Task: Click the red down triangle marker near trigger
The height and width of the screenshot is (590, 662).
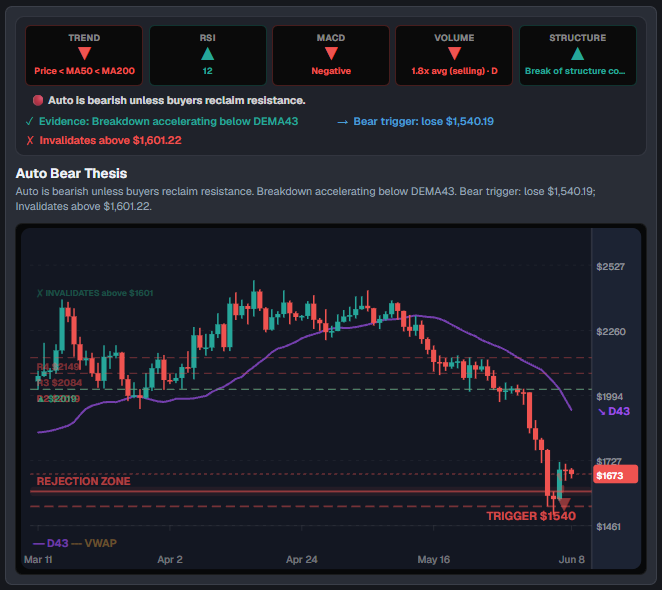Action: pos(564,504)
